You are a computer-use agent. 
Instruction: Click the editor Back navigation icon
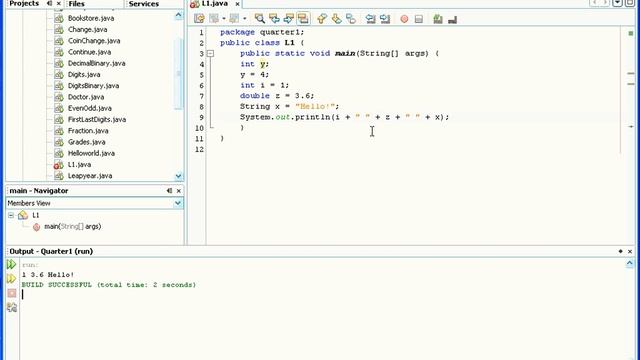click(x=214, y=18)
